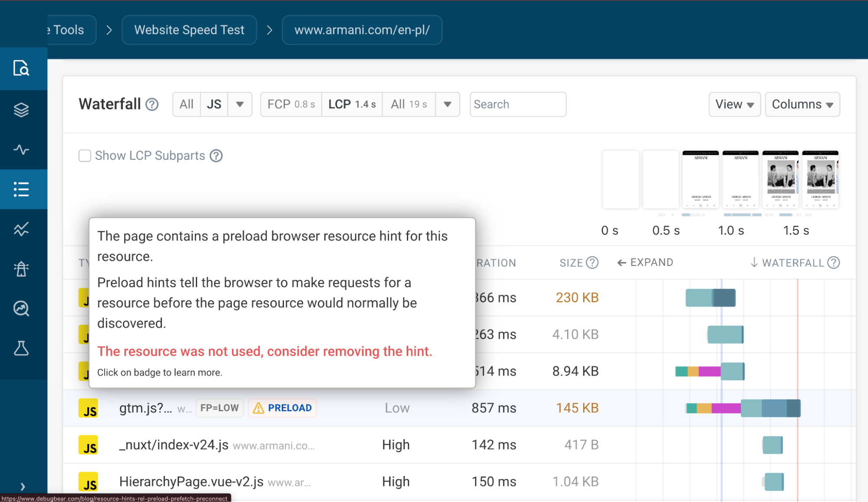Click the 417 B size value
This screenshot has height=502, width=868.
coord(581,445)
